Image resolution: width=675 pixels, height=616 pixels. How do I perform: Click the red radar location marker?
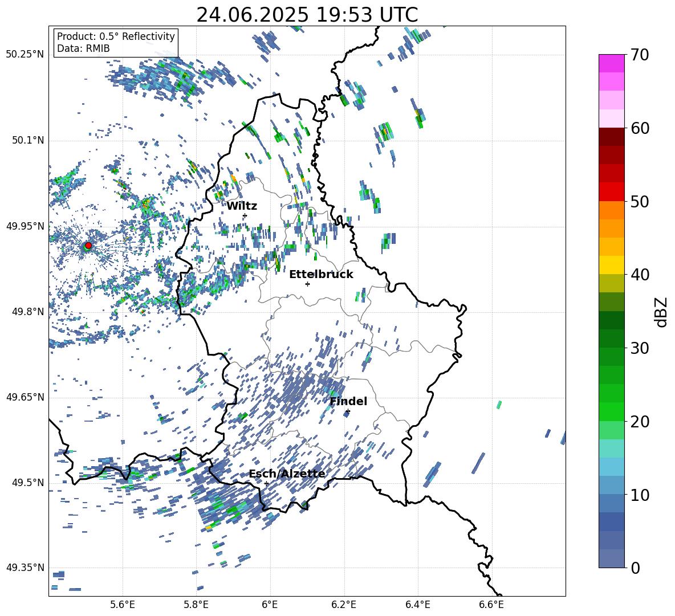[x=88, y=246]
